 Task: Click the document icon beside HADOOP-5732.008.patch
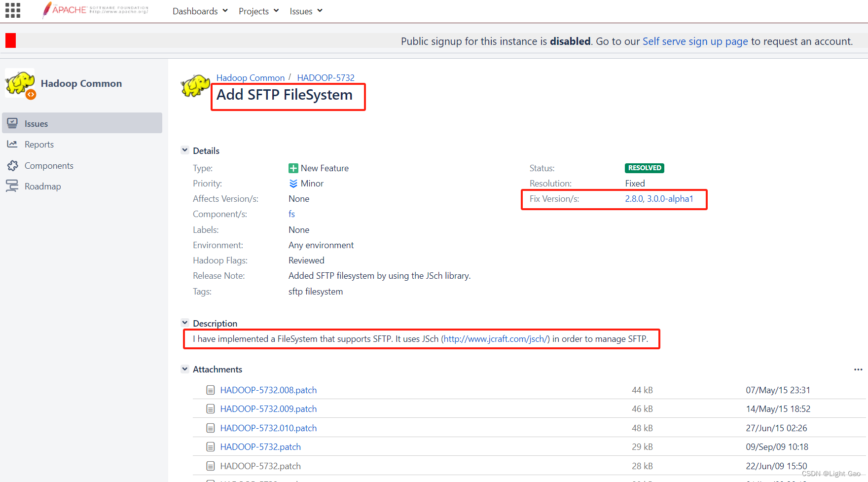(x=211, y=390)
